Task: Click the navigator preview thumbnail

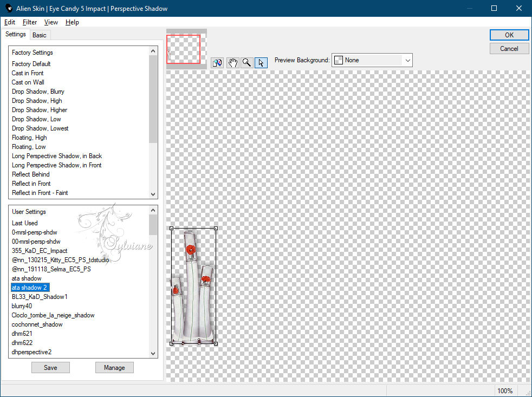Action: click(186, 49)
